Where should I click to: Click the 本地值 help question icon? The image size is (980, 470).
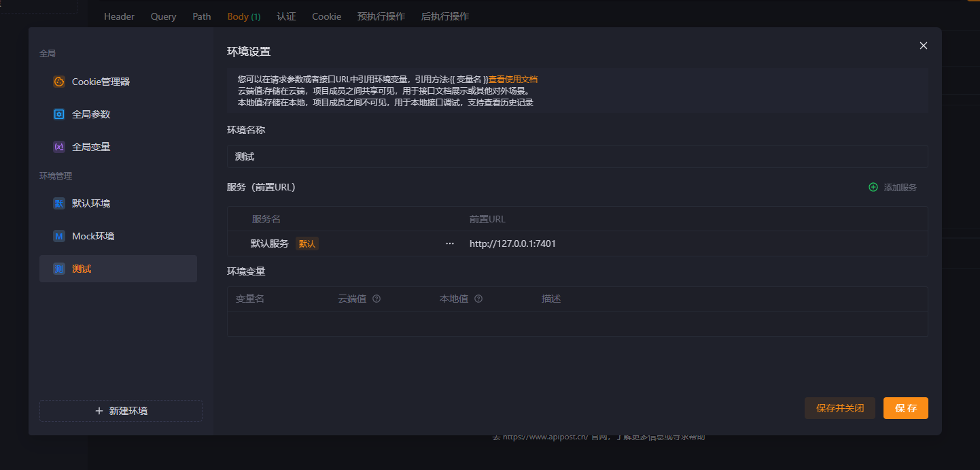coord(478,299)
